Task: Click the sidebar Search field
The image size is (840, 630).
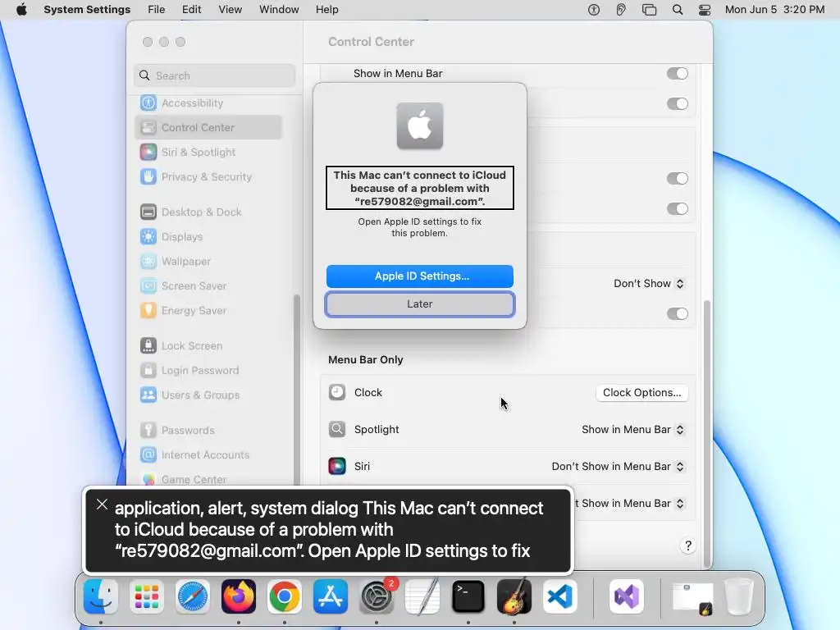Action: 214,75
